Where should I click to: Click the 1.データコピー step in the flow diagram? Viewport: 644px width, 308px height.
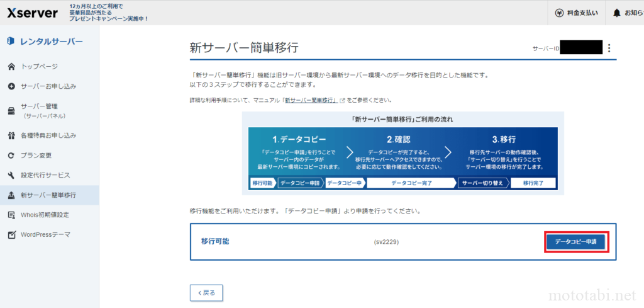click(296, 140)
